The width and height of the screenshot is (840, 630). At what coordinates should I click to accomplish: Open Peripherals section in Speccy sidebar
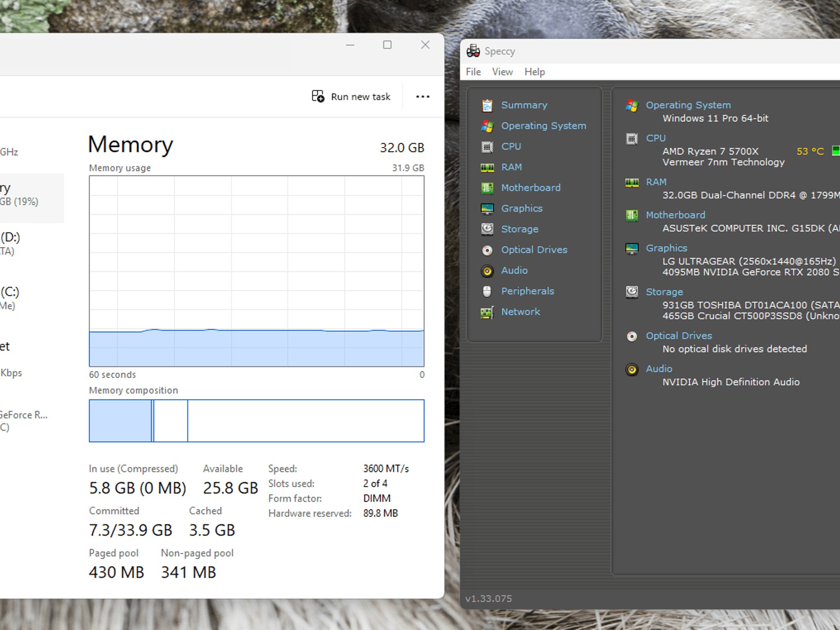(x=527, y=291)
